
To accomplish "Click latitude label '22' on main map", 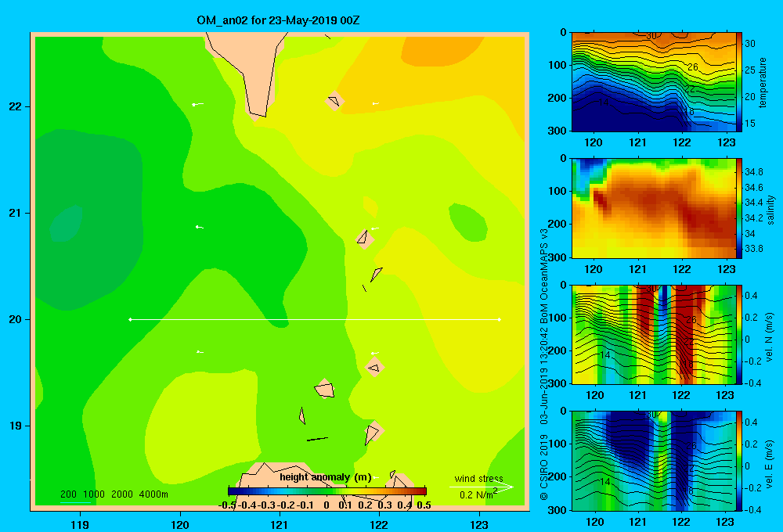I will [x=15, y=106].
